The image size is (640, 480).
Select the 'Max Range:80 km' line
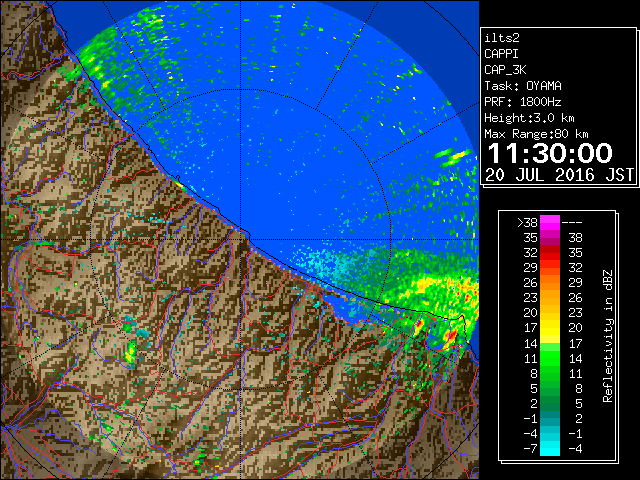(x=536, y=134)
